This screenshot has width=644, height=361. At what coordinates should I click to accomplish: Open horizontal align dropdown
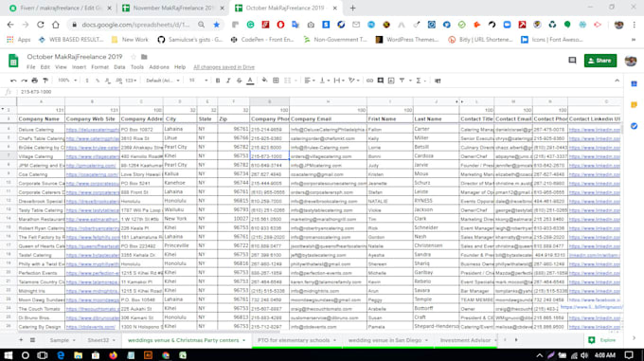tap(309, 81)
